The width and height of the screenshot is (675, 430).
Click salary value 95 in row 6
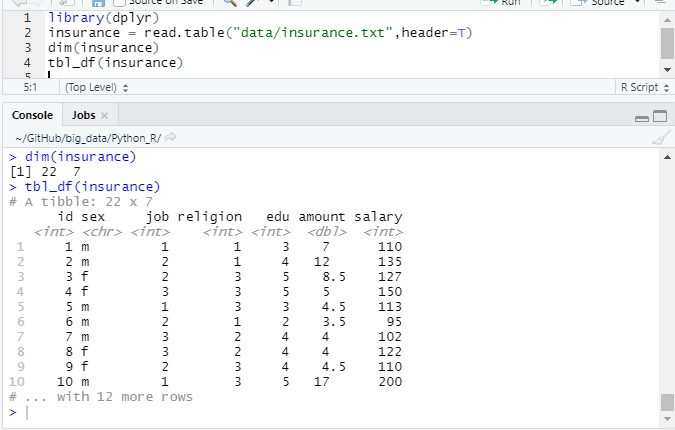(394, 322)
